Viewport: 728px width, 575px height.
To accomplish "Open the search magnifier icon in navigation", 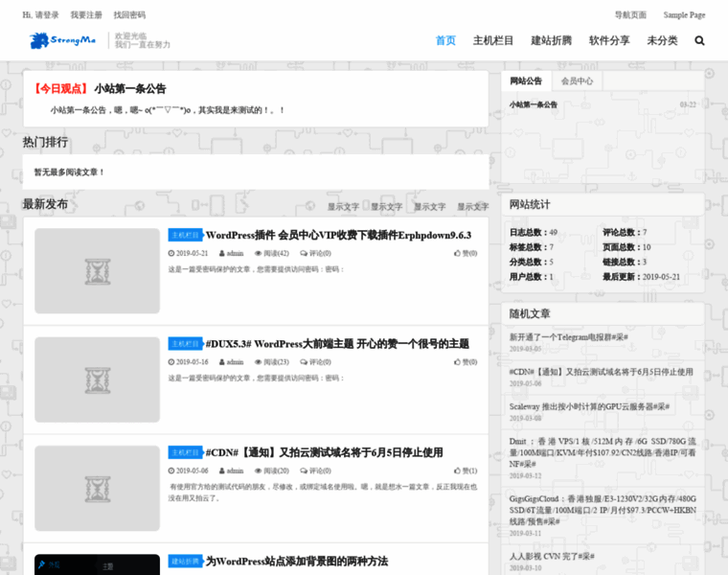I will [699, 41].
